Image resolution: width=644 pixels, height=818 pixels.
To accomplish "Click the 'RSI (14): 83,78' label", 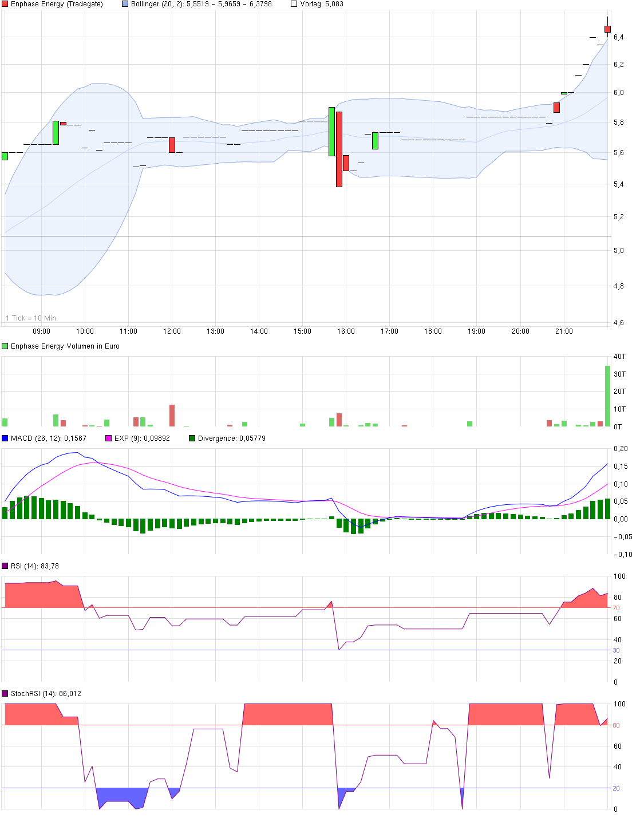I will (34, 567).
